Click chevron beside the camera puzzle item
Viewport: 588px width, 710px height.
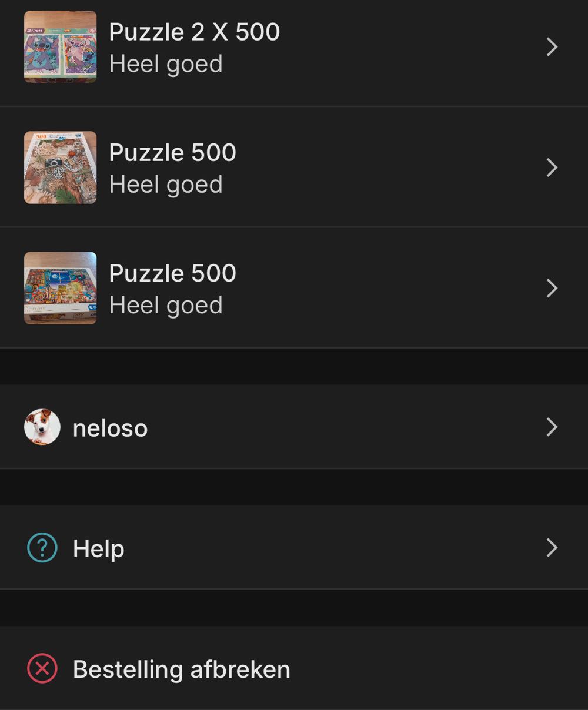click(x=552, y=168)
